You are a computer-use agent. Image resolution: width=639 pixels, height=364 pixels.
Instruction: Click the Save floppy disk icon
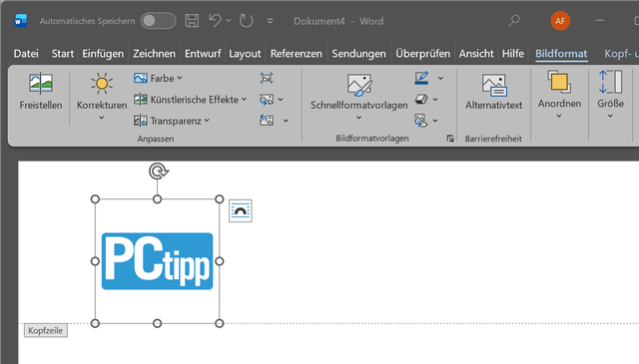pyautogui.click(x=192, y=21)
